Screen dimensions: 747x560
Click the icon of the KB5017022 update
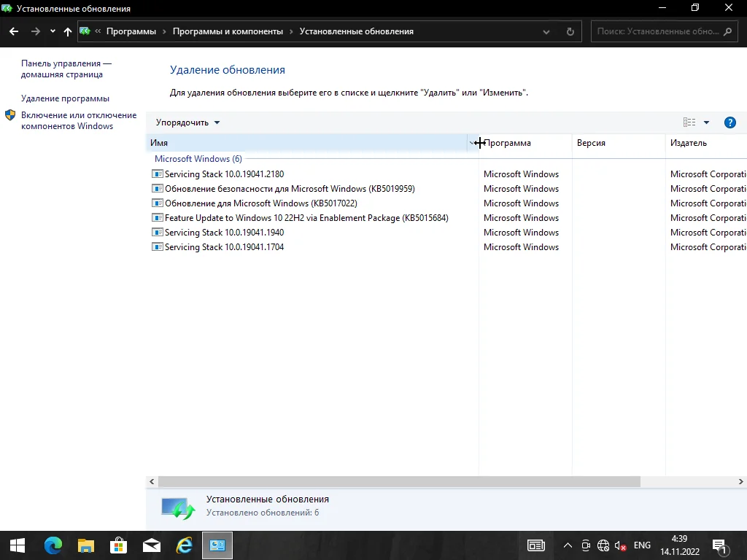[x=158, y=203]
